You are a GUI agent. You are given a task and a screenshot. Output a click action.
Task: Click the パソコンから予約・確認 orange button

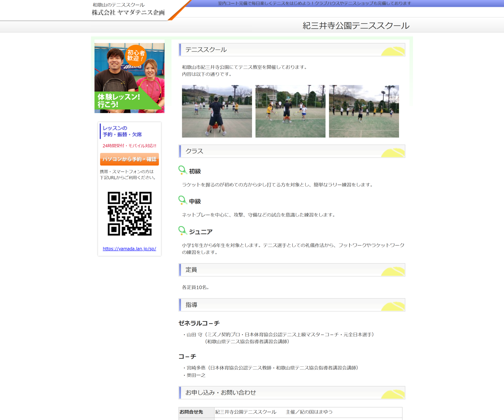[129, 159]
